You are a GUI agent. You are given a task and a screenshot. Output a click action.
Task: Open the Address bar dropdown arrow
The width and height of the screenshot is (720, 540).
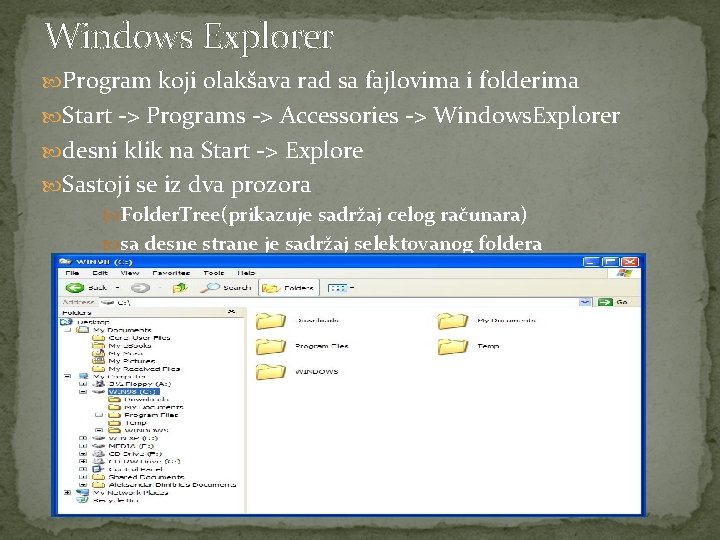point(585,302)
